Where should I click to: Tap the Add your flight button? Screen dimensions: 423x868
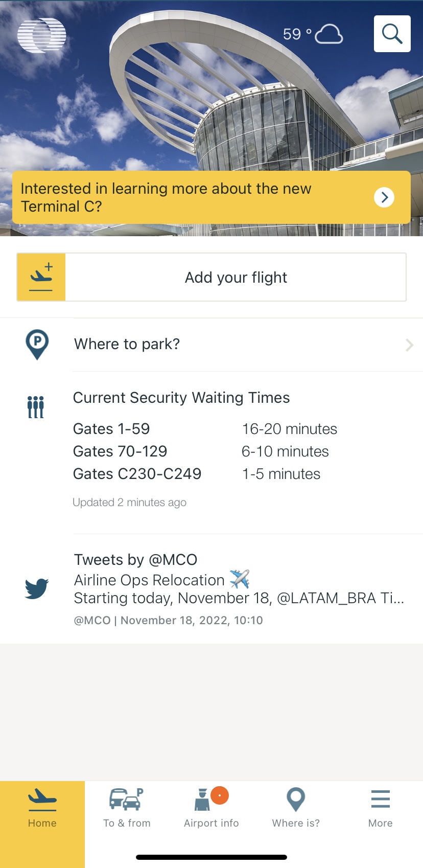click(236, 277)
